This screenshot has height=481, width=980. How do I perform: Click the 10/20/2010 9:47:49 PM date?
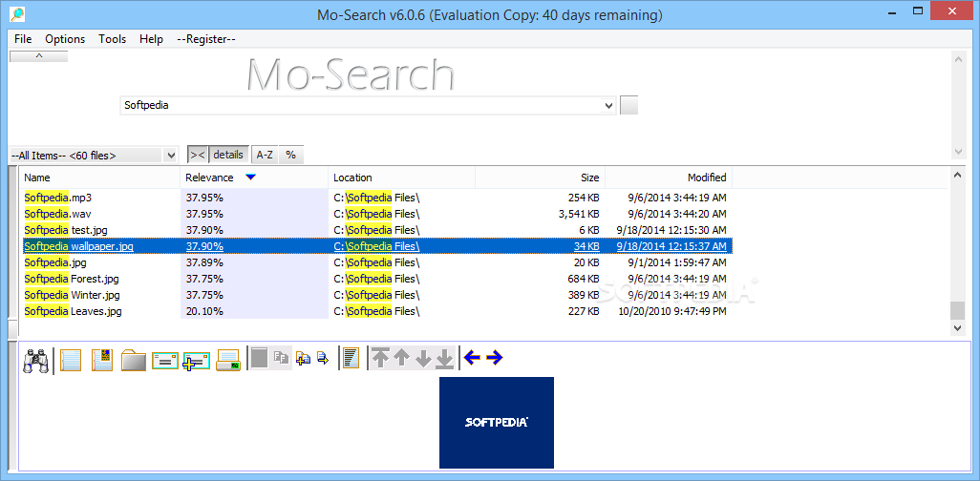pyautogui.click(x=671, y=311)
